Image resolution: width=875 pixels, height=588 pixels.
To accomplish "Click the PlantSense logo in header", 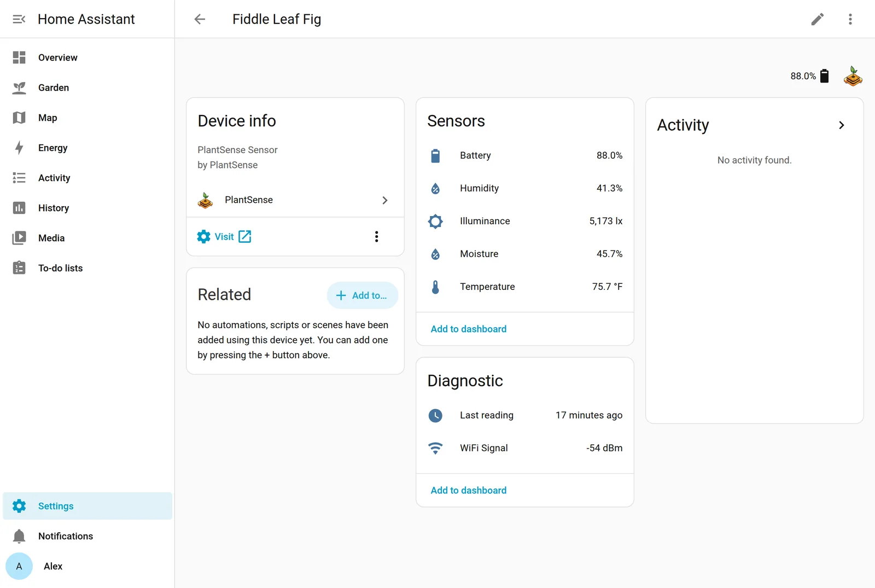I will (x=853, y=76).
